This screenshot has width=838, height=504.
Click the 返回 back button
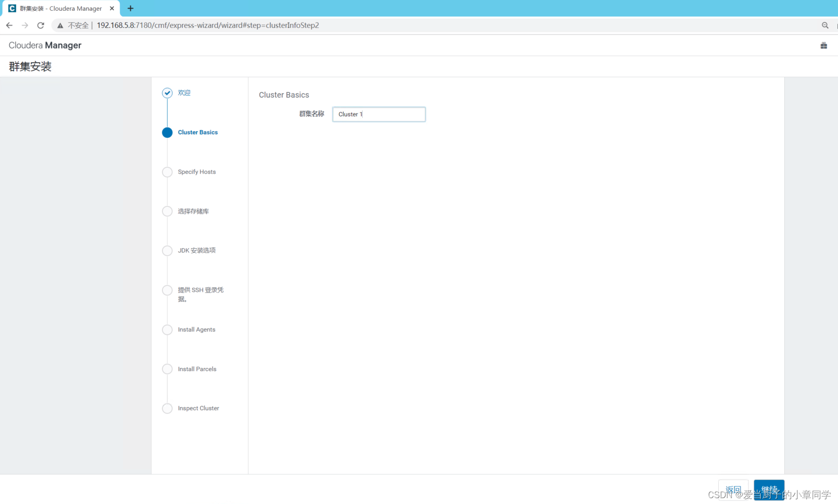point(733,490)
